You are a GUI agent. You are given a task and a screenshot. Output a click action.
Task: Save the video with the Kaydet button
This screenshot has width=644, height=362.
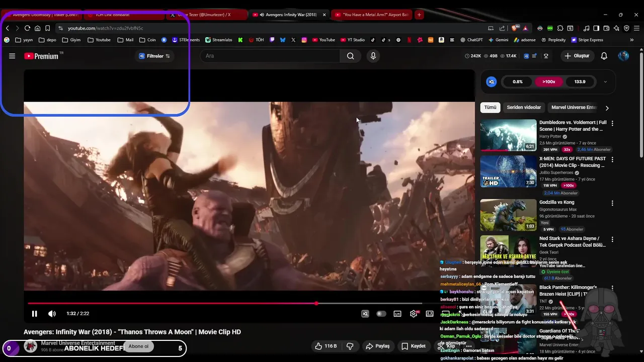click(413, 346)
